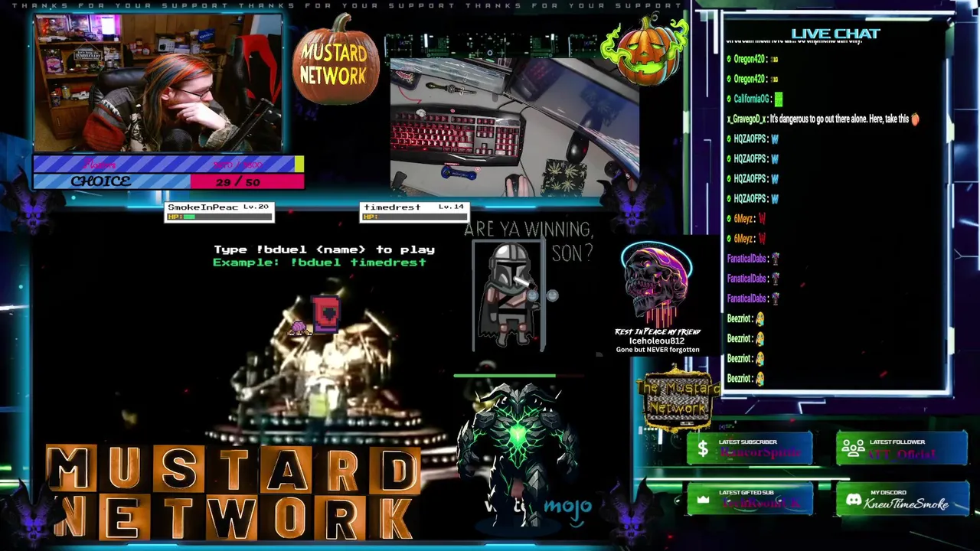Click the gold The Mustard Network badge
The image size is (980, 551).
[x=678, y=399]
